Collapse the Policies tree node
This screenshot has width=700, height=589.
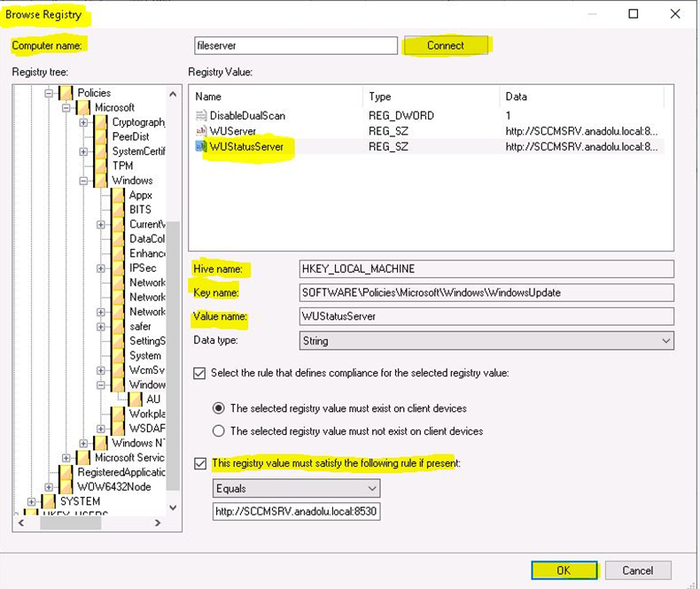[x=49, y=93]
